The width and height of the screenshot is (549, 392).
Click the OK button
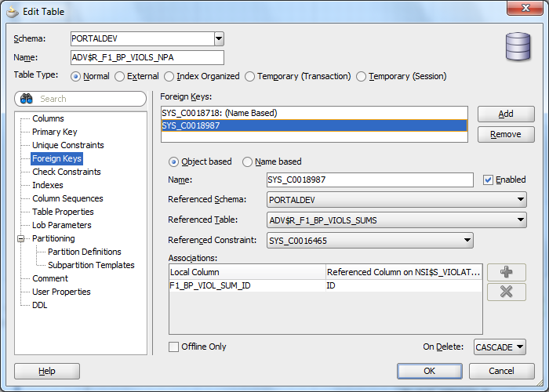(430, 371)
